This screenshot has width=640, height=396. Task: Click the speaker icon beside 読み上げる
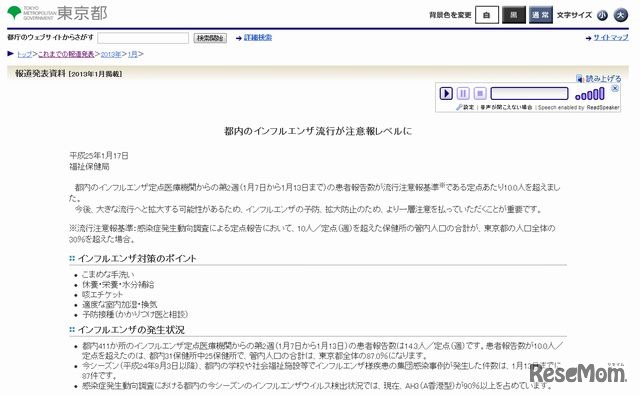(580, 78)
